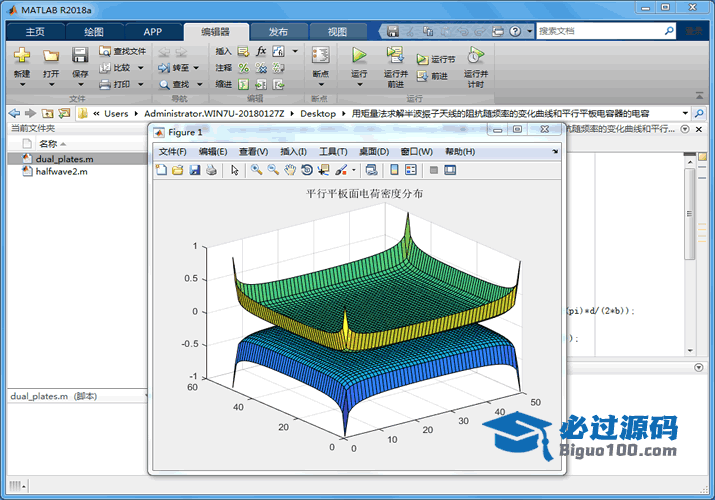Switch to the 绘图 (Plots) tab
This screenshot has height=500, width=715.
click(94, 32)
